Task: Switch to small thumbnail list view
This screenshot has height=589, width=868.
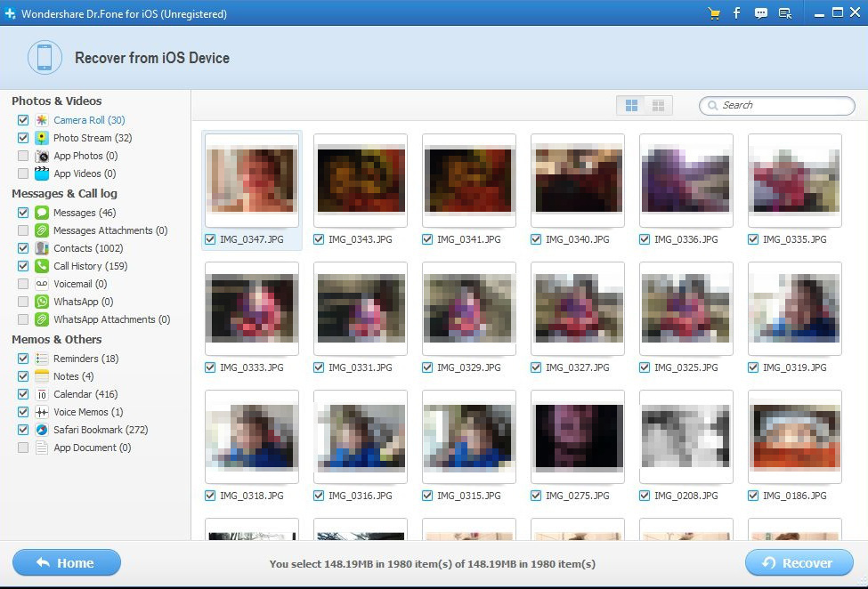Action: tap(658, 105)
